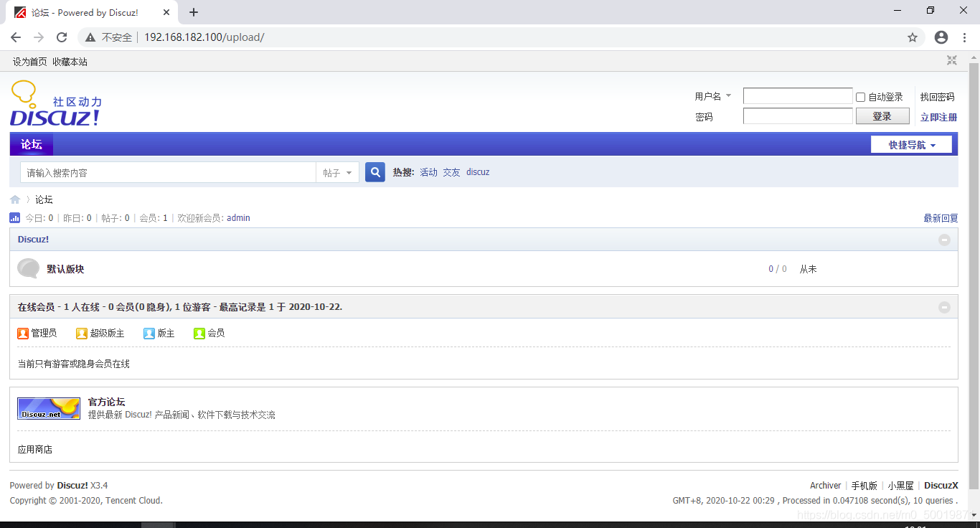This screenshot has height=528, width=980.
Task: Click the 活动 hot search link
Action: 428,172
